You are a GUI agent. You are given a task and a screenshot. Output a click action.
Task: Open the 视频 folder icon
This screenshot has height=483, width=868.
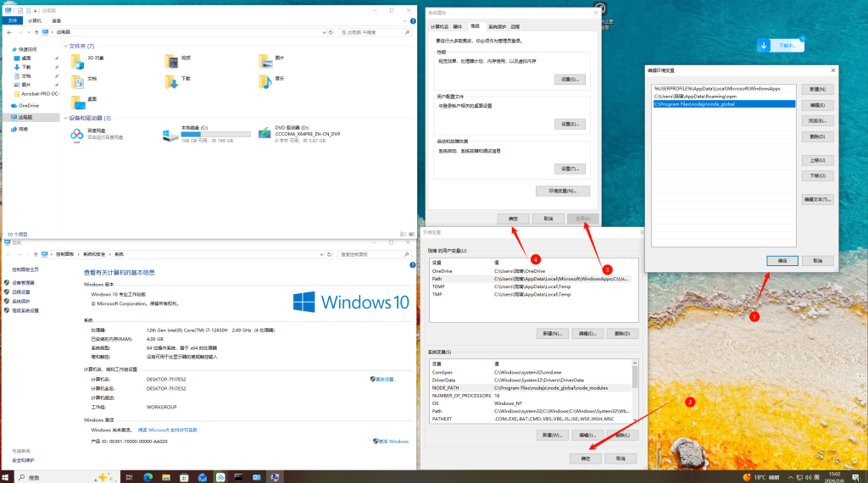pos(171,61)
